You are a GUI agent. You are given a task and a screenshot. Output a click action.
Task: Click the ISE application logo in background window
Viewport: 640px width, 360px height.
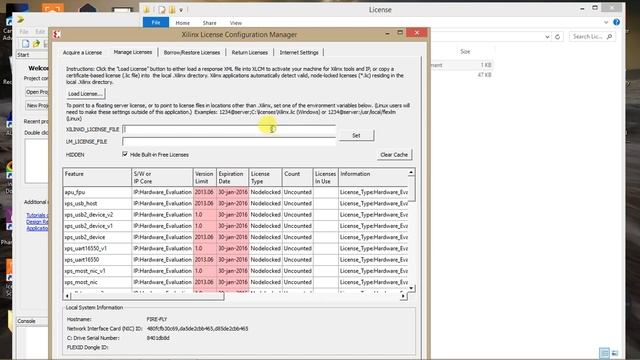tap(20, 19)
